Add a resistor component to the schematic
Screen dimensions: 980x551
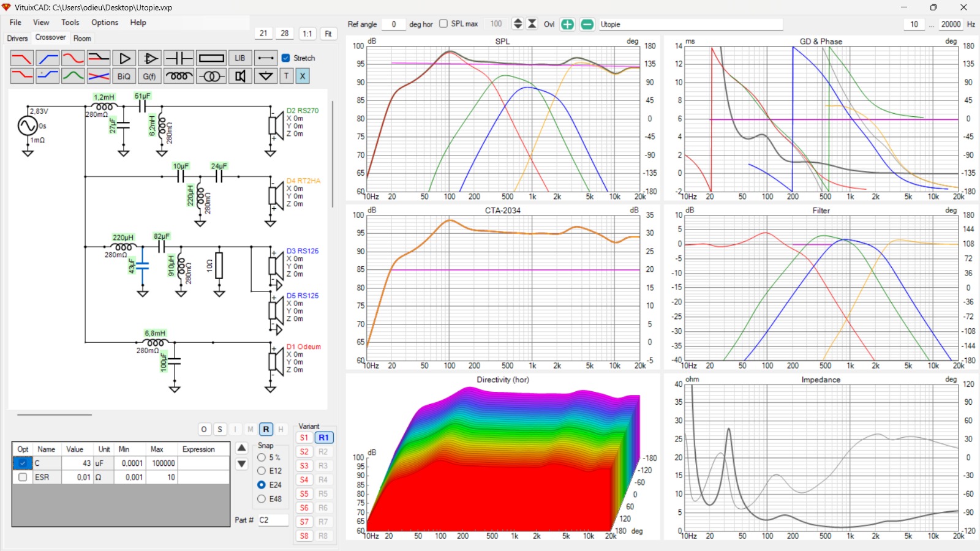[x=211, y=58]
